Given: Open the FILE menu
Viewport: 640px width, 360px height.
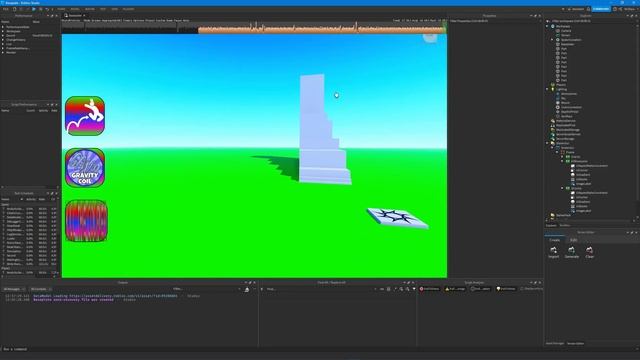Looking at the screenshot, I should pyautogui.click(x=6, y=9).
